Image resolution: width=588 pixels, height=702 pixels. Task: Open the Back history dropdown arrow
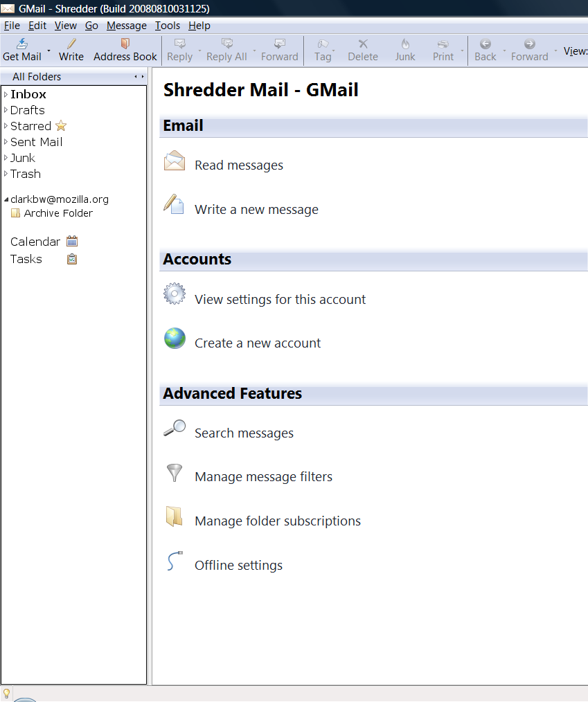pos(504,50)
